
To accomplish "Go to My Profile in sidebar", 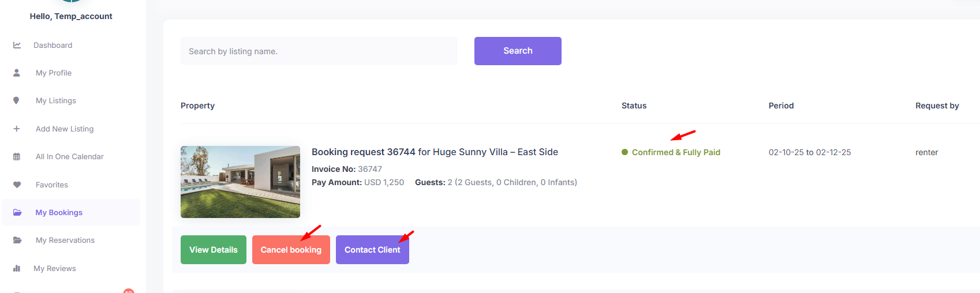I will [x=54, y=73].
